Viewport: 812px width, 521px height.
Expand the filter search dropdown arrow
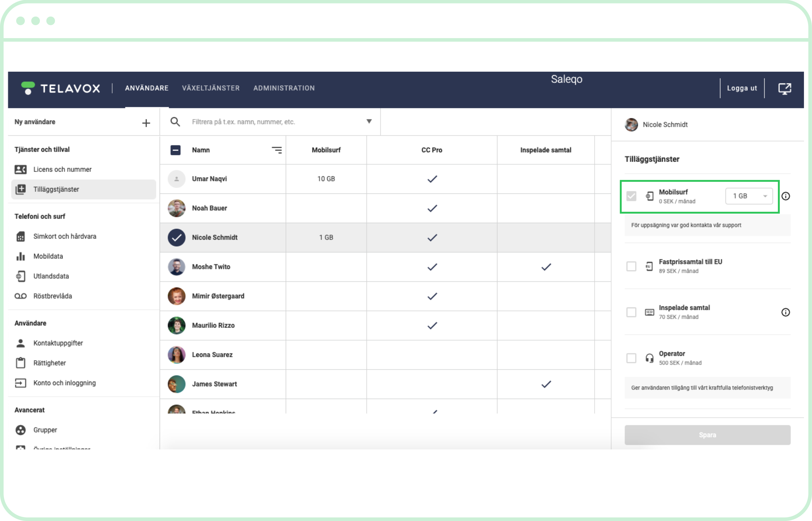(369, 121)
